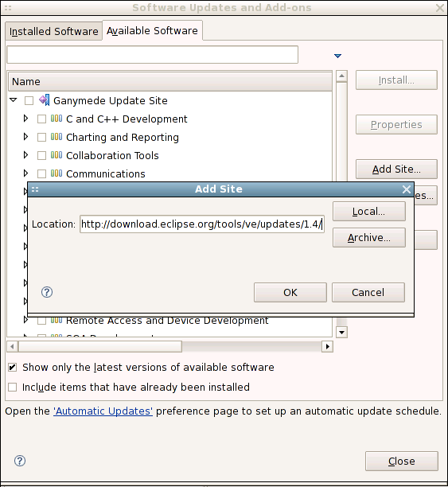Enable Include items already installed checkbox
Viewport: 448px width, 487px height.
(13, 388)
